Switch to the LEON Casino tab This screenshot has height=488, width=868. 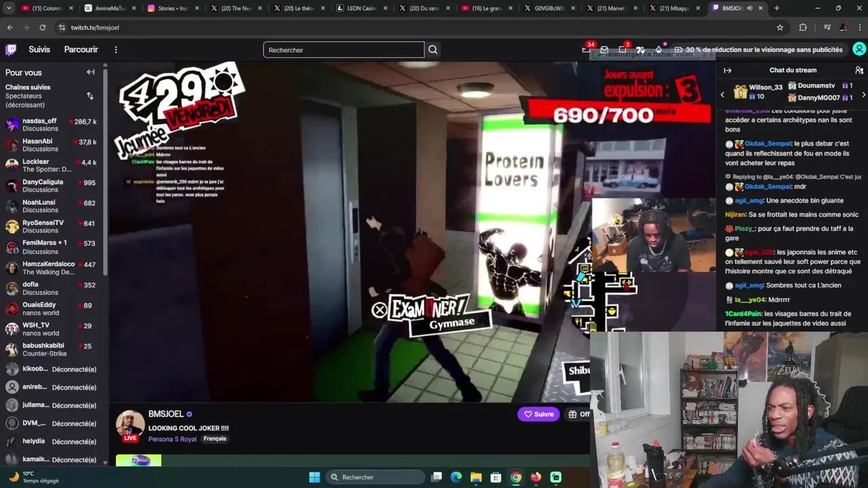pyautogui.click(x=362, y=8)
